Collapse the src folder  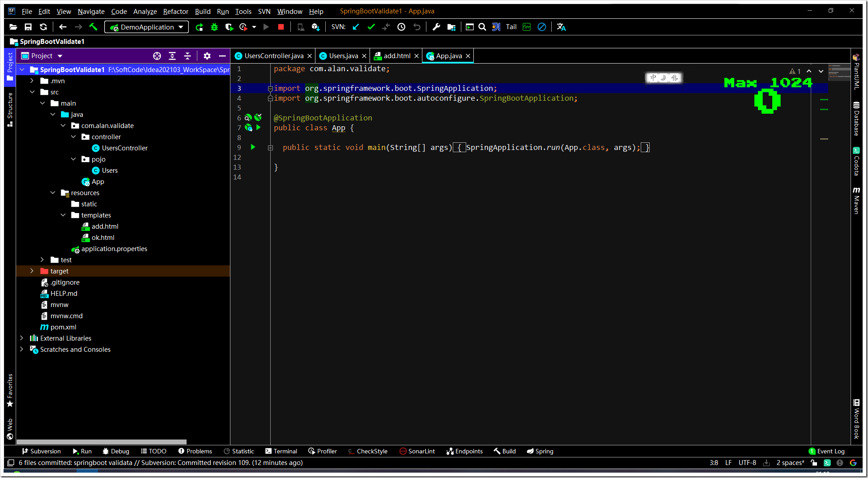click(32, 92)
